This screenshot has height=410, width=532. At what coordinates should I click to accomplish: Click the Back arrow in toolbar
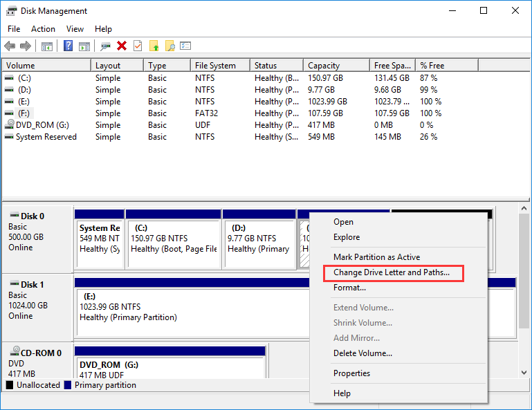click(x=10, y=46)
